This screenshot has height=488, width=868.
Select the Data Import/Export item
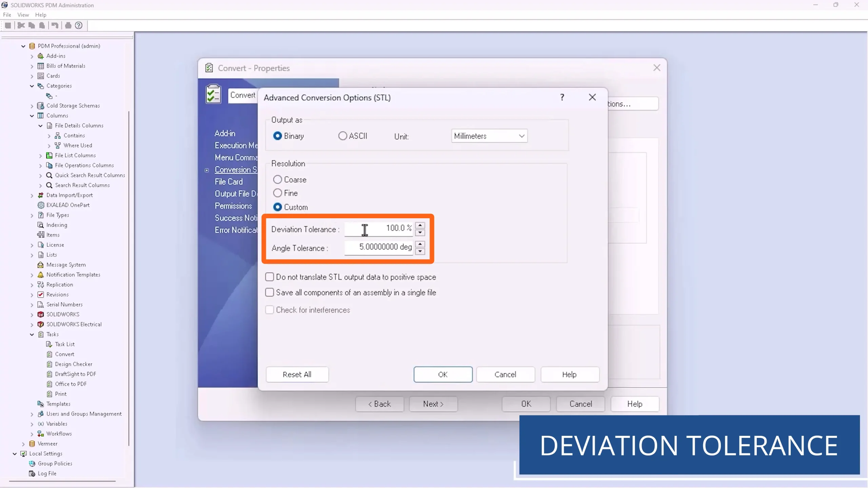click(70, 195)
